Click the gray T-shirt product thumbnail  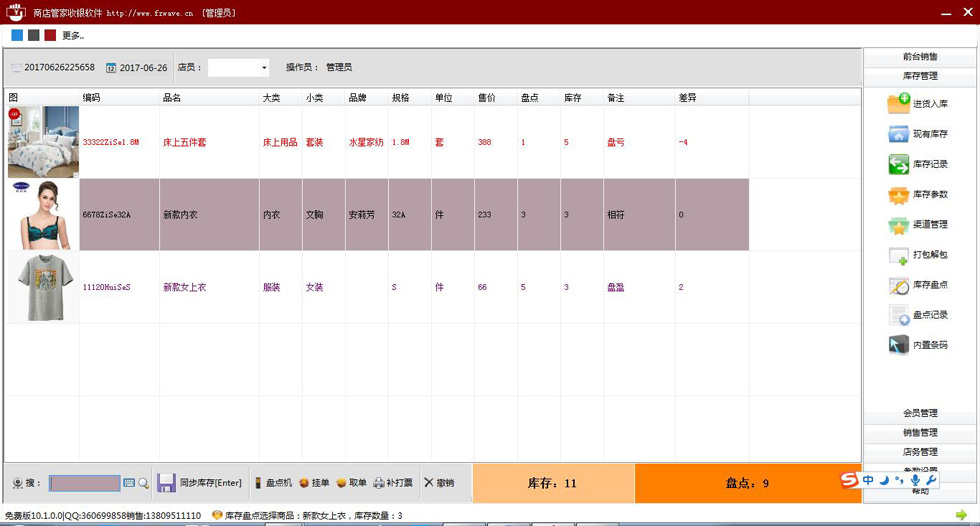(43, 287)
